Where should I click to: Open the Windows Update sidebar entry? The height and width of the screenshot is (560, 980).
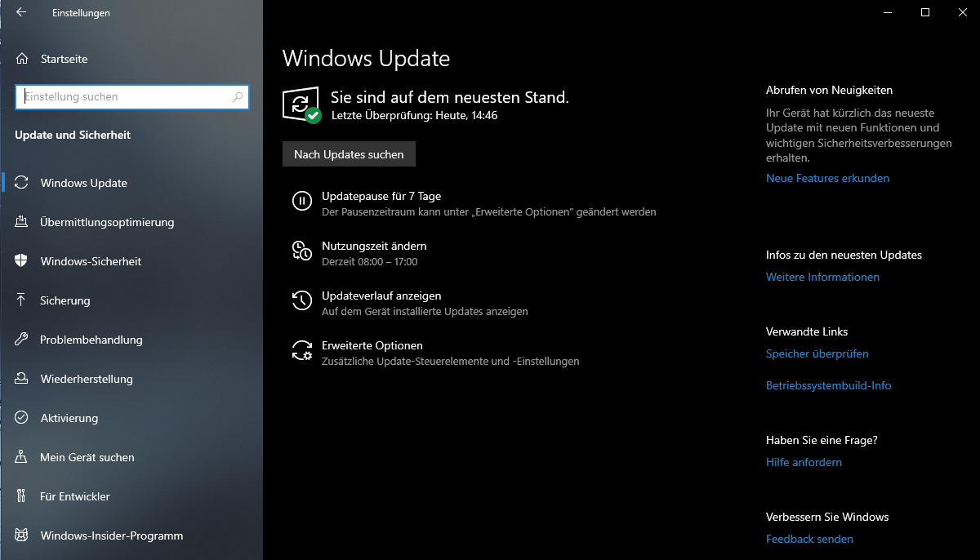131,183
